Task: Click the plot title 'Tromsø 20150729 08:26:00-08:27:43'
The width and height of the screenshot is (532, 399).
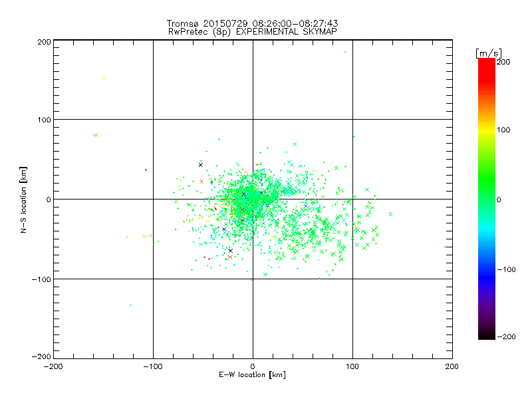Action: (x=253, y=23)
